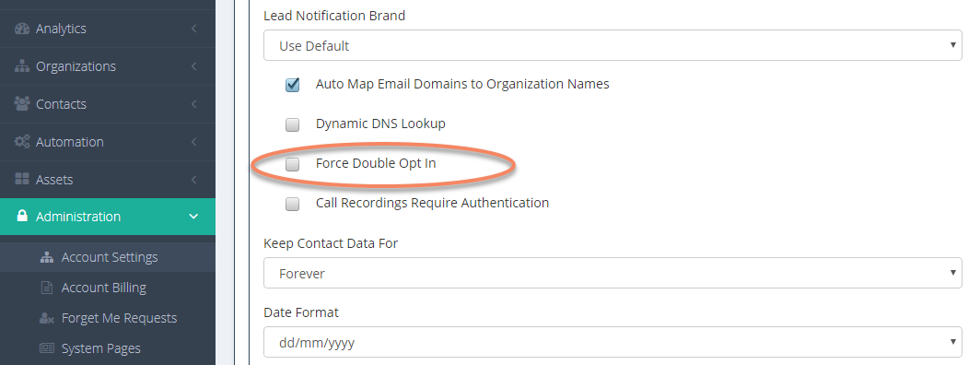The image size is (980, 365).
Task: Expand the Automation menu chevron
Action: 194,142
